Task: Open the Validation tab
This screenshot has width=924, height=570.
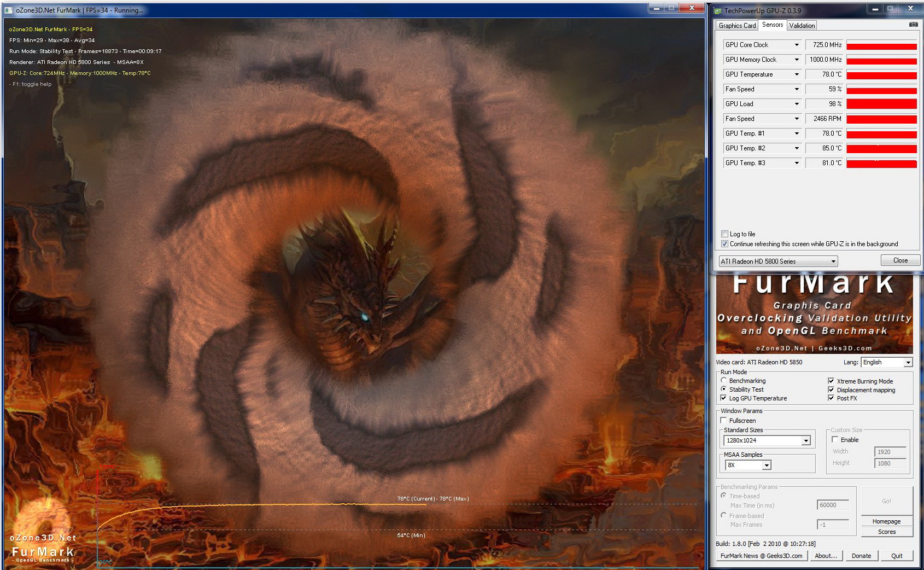Action: point(802,25)
